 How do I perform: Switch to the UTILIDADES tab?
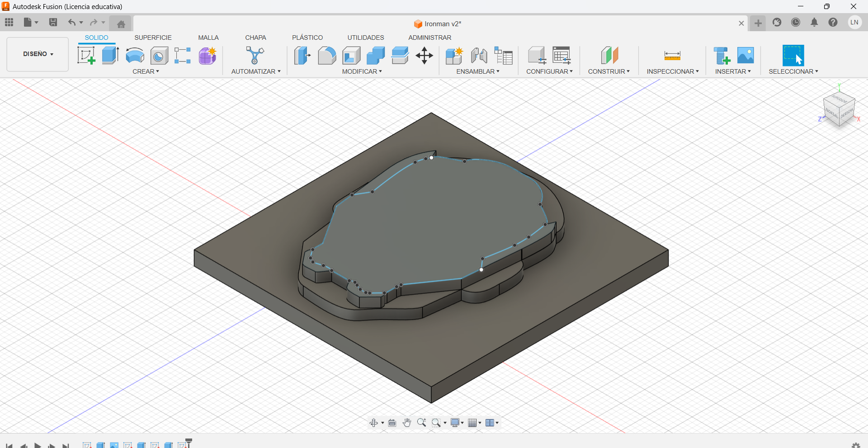point(366,38)
